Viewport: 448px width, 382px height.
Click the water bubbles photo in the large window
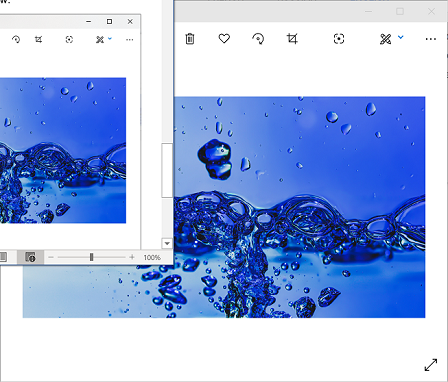299,207
